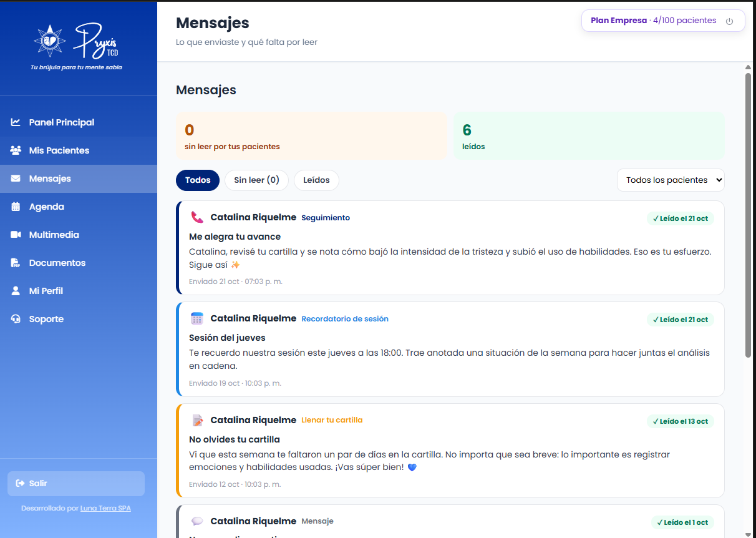Click the calendar icon on Sesión del jueves message
This screenshot has height=538, width=756.
click(x=197, y=318)
